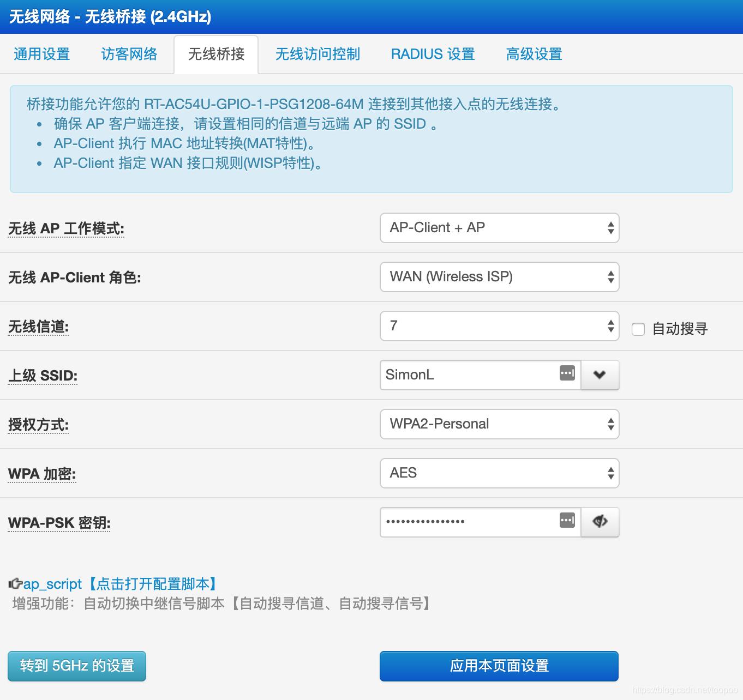Screen dimensions: 743x700
Task: Toggle password visibility with the eye icon
Action: pos(600,522)
